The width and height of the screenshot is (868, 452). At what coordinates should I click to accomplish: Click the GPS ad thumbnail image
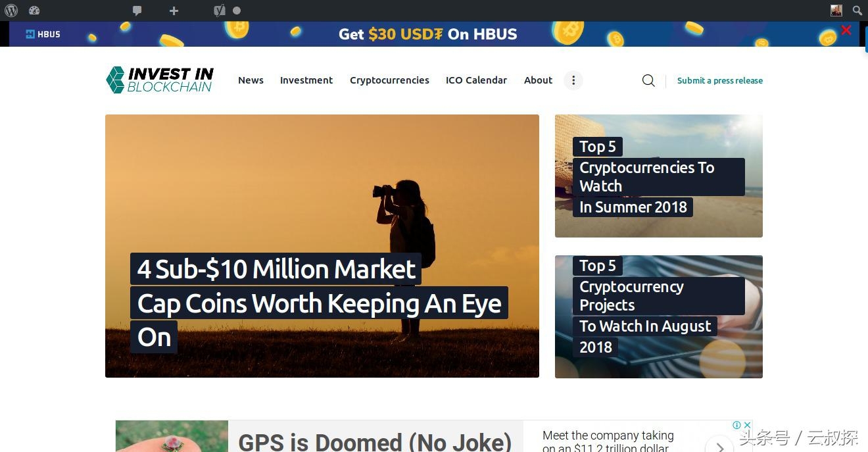pyautogui.click(x=172, y=436)
